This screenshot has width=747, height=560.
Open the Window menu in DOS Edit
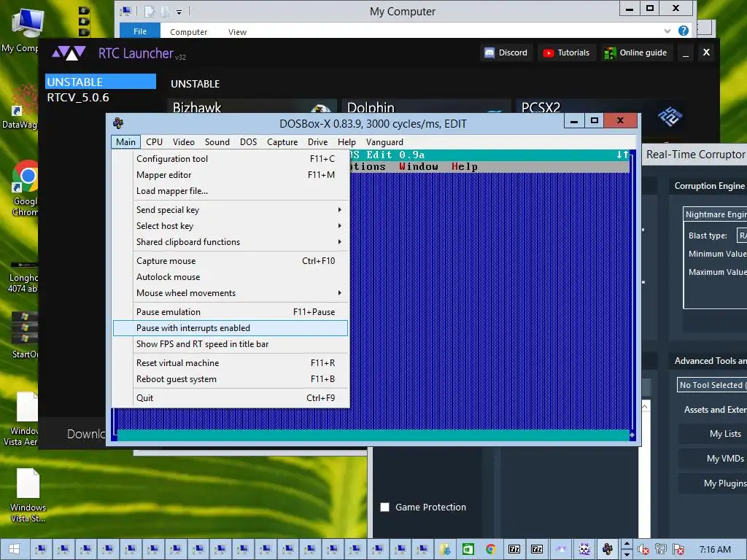[418, 167]
